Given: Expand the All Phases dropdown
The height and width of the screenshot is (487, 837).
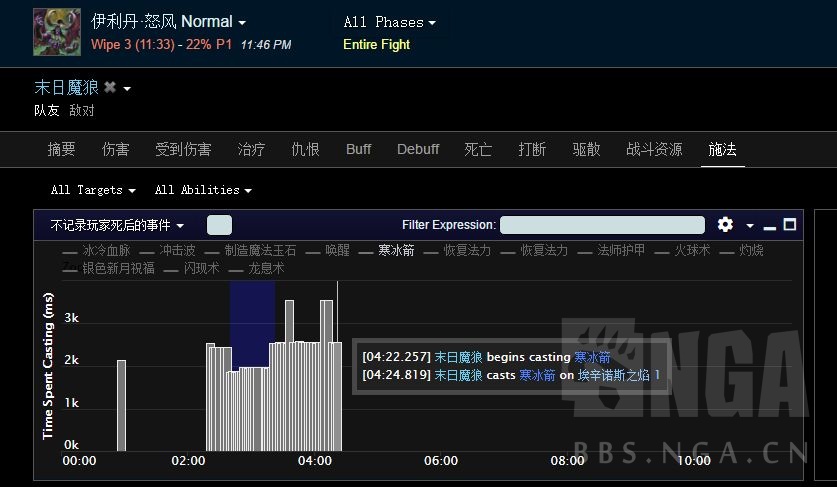Looking at the screenshot, I should click(389, 22).
